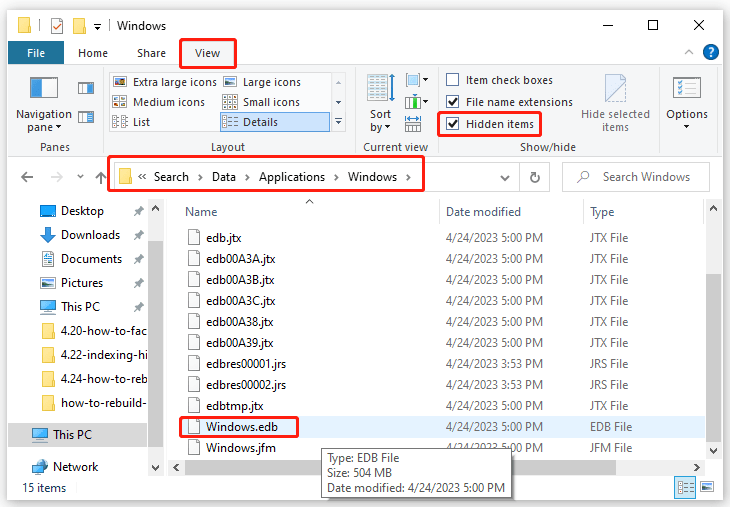730x507 pixels.
Task: Switch to details view icon in status bar
Action: click(685, 487)
